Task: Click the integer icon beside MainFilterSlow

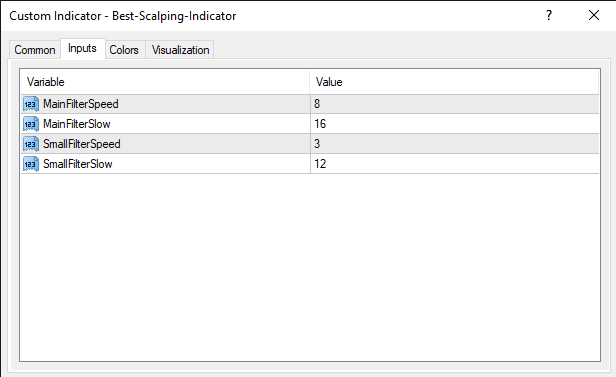Action: [x=31, y=124]
